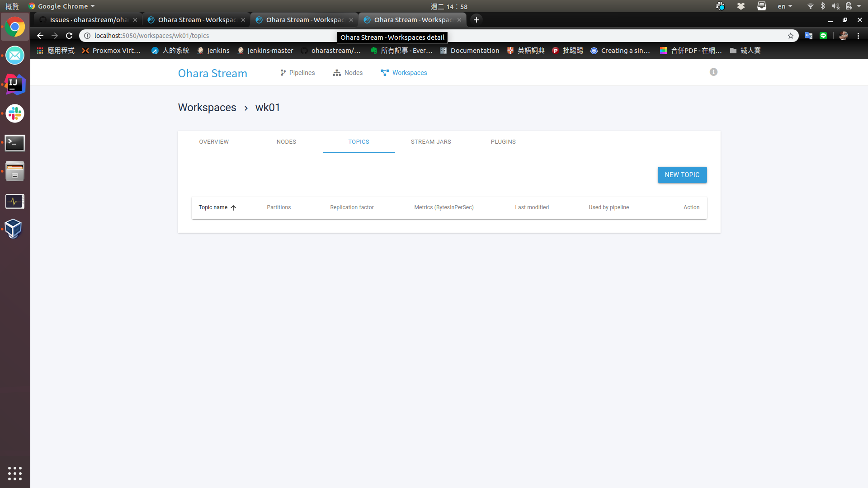Open the Google Chrome app menu

[61, 6]
